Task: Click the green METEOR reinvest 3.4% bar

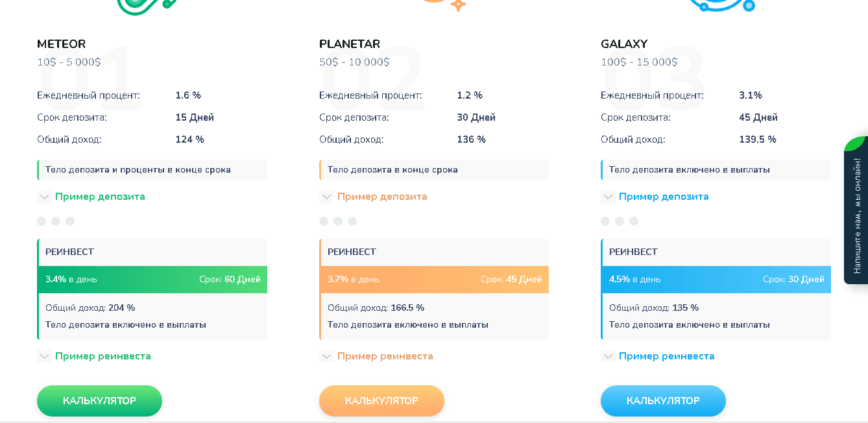Action: 152,280
